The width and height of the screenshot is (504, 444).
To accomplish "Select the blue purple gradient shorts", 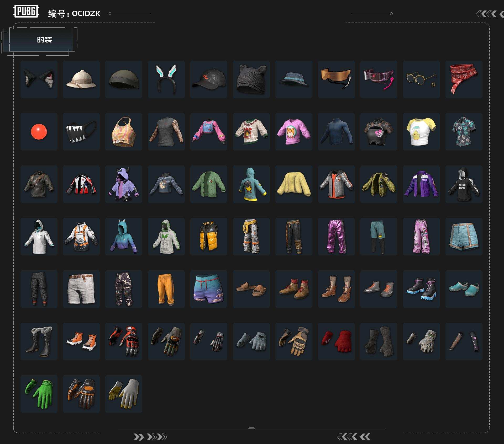I will (209, 289).
